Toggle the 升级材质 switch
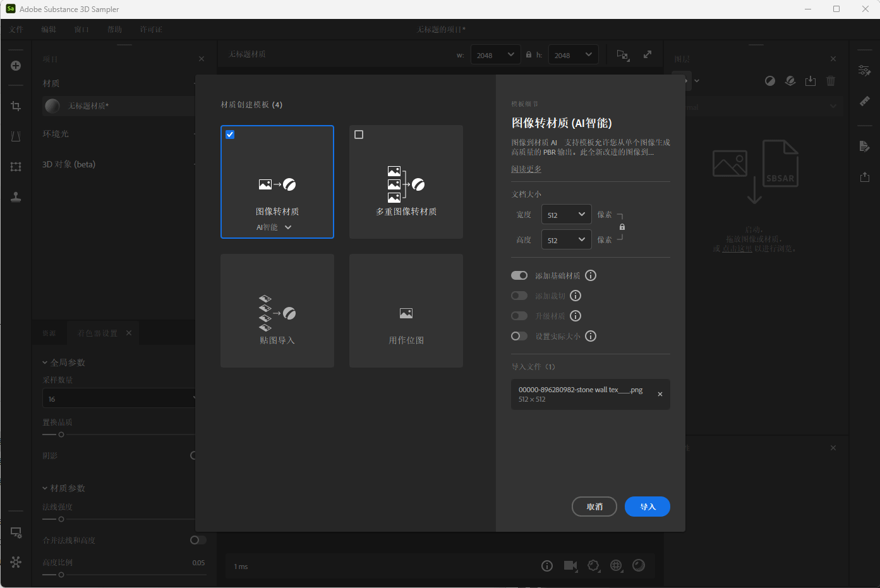Viewport: 880px width, 588px height. [519, 316]
